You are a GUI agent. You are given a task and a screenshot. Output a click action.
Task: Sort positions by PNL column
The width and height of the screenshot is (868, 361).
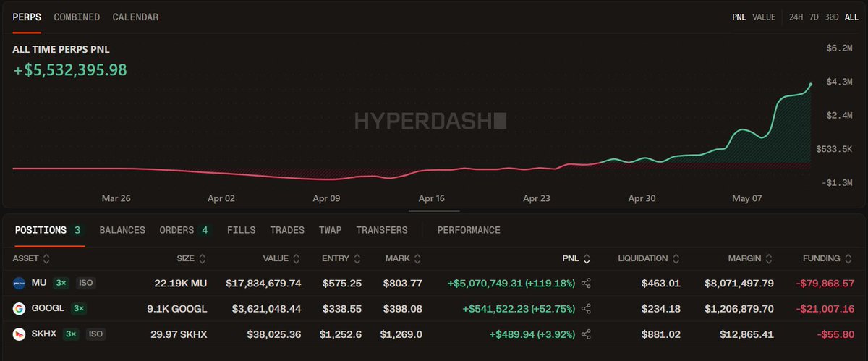(x=576, y=258)
